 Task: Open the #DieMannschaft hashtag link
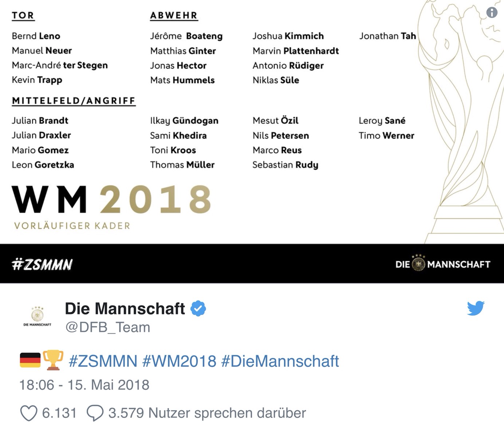click(x=280, y=361)
